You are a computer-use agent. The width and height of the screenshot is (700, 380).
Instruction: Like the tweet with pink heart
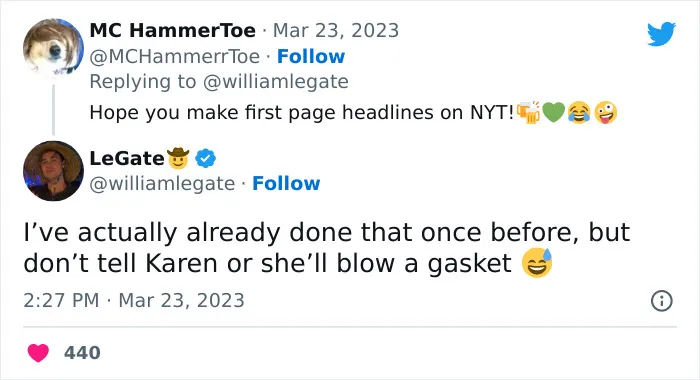[38, 353]
